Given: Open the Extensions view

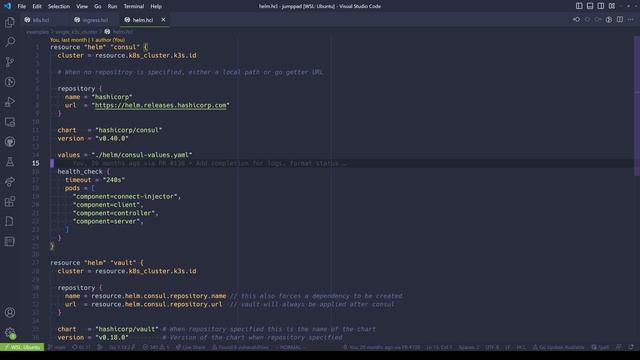Looking at the screenshot, I should (10, 202).
